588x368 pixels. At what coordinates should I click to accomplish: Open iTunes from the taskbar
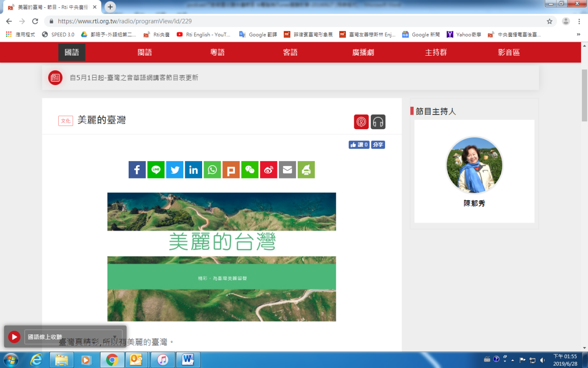(x=162, y=360)
